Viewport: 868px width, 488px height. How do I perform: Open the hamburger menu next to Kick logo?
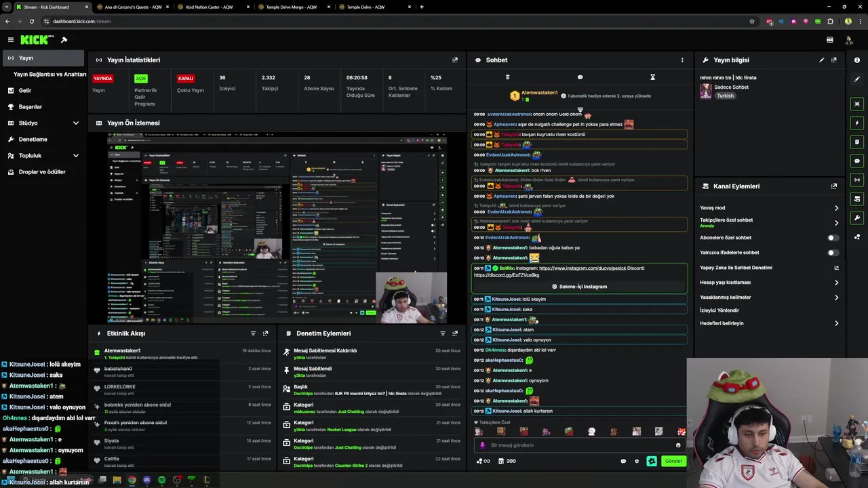pos(10,40)
